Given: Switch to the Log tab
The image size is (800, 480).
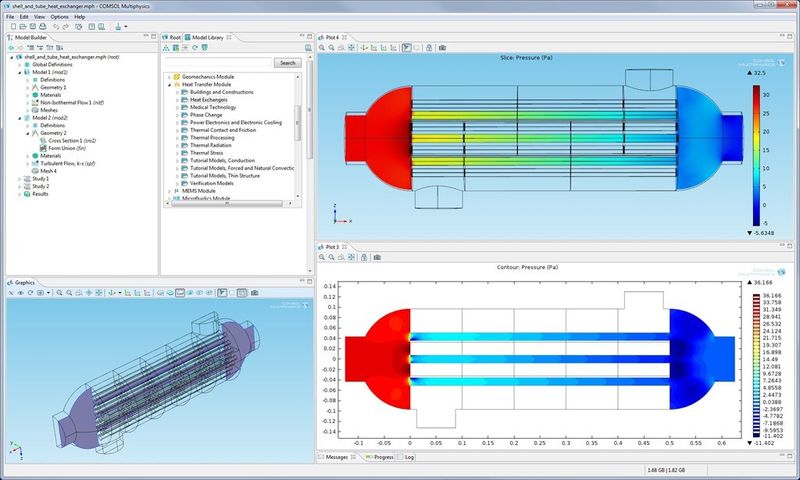Looking at the screenshot, I should click(406, 457).
